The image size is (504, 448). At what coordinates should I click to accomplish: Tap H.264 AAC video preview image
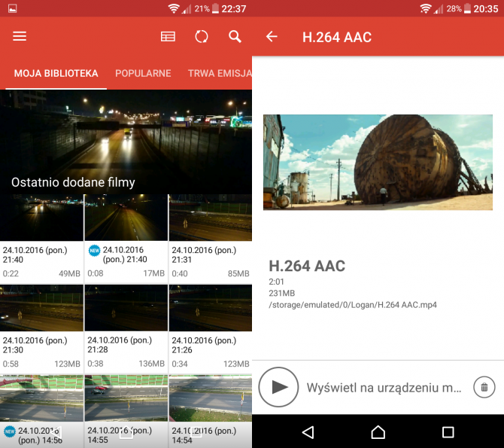[x=378, y=162]
